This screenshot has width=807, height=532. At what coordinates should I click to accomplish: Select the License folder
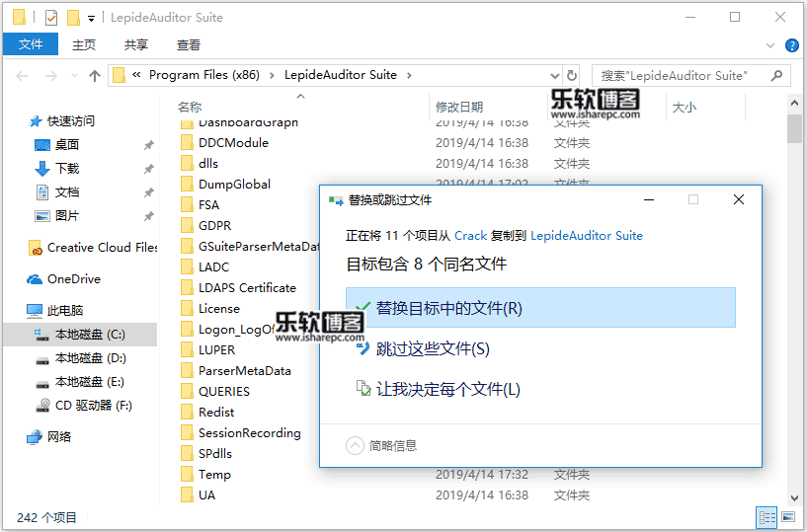(210, 309)
